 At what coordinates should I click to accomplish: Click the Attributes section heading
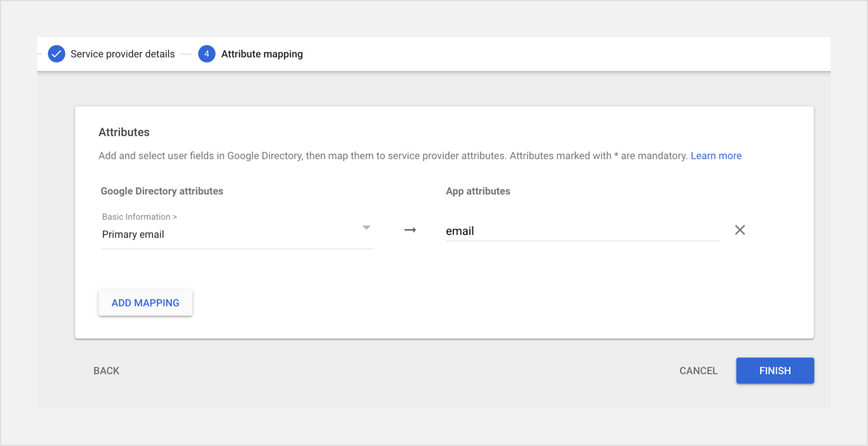(124, 132)
